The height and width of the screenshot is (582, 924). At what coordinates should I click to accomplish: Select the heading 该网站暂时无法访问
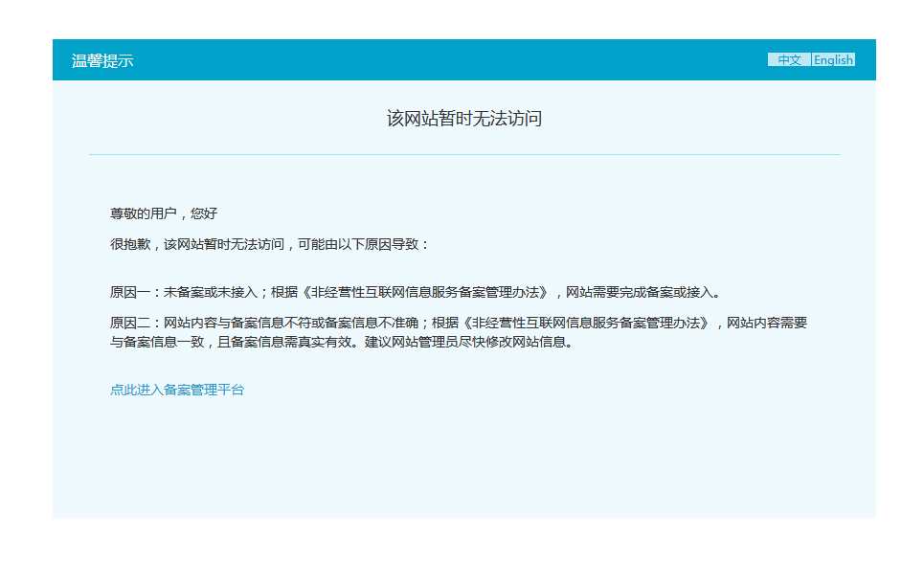pos(464,119)
